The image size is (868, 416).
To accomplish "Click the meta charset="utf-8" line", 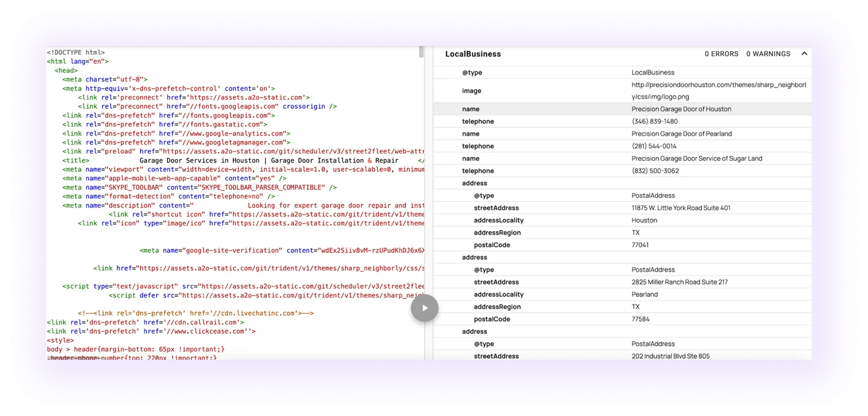I will click(105, 79).
